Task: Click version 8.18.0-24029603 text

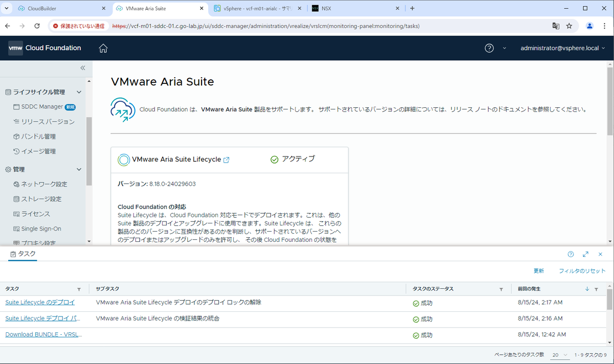Action: click(172, 184)
